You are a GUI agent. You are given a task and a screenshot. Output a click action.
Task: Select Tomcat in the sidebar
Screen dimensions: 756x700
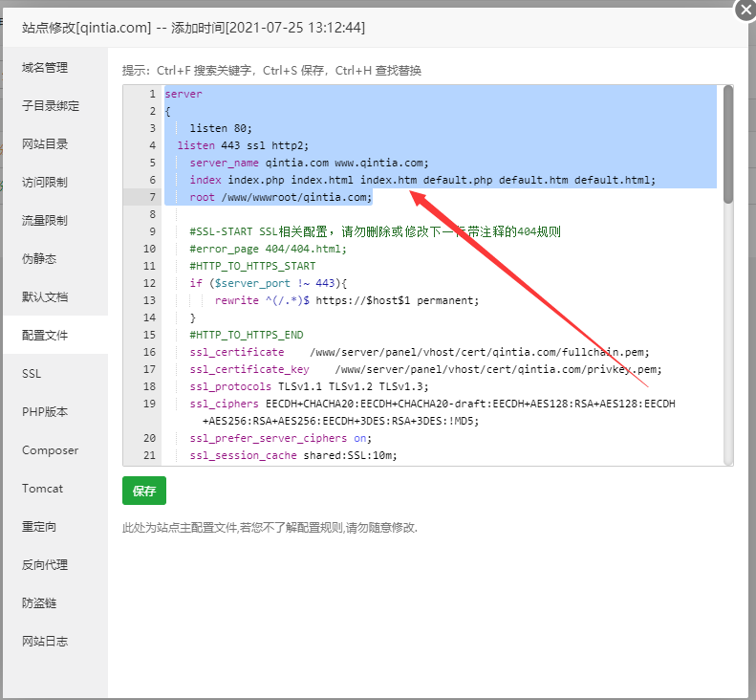pos(42,489)
